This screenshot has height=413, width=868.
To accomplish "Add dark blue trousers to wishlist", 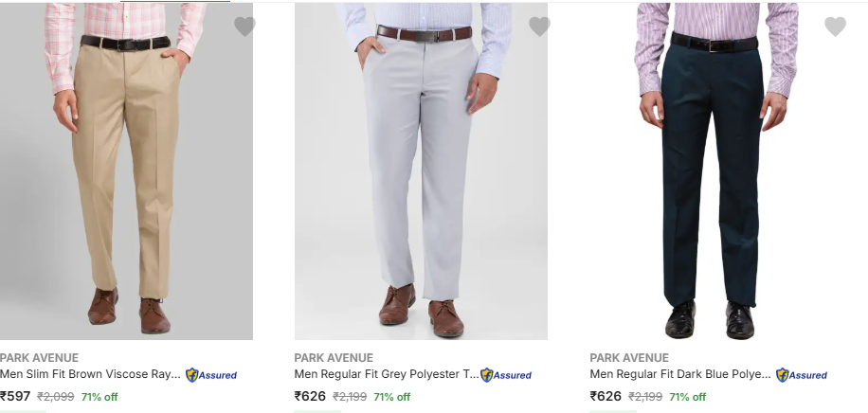I will pos(835,27).
